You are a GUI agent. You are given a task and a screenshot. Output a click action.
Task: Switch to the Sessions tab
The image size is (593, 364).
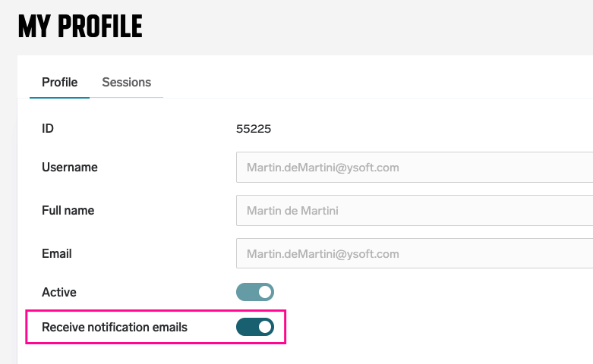coord(126,83)
